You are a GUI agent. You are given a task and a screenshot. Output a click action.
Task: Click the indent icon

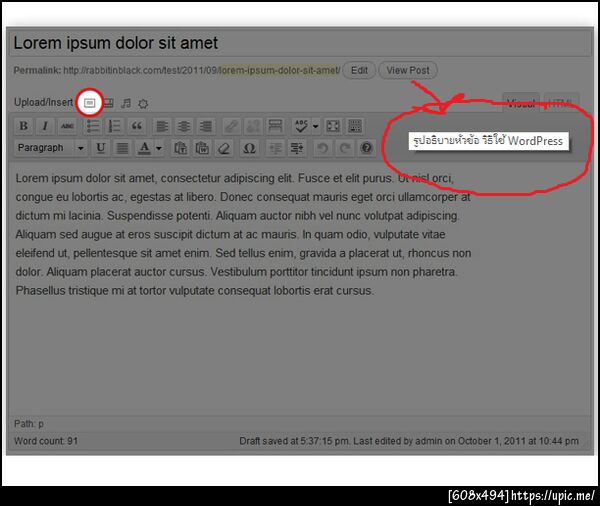(297, 148)
